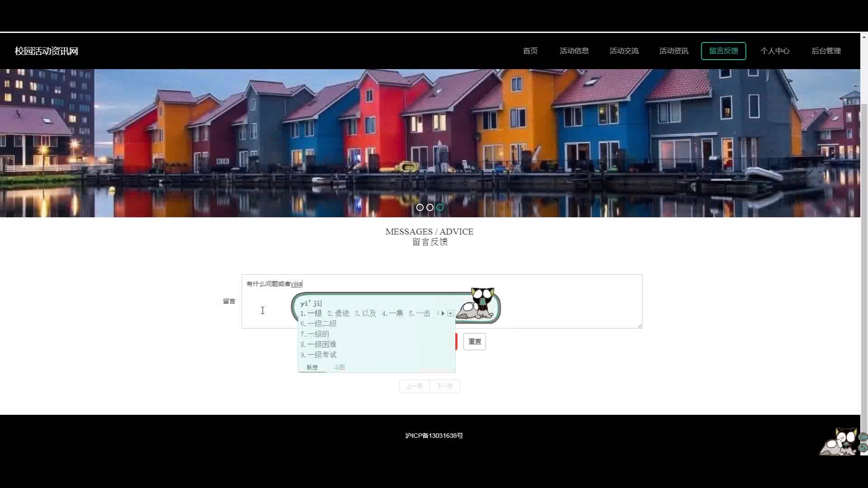This screenshot has width=868, height=488.
Task: Click the 重置 button
Action: click(475, 342)
